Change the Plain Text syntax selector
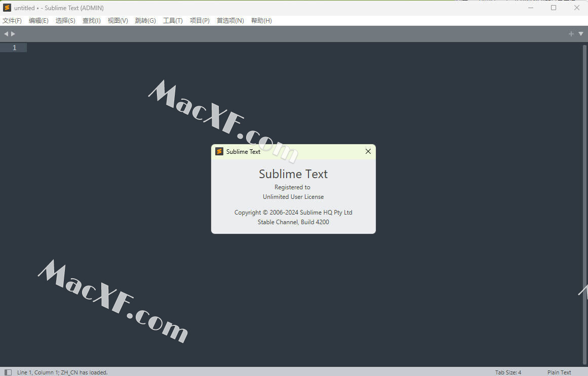This screenshot has height=376, width=588. (x=559, y=372)
